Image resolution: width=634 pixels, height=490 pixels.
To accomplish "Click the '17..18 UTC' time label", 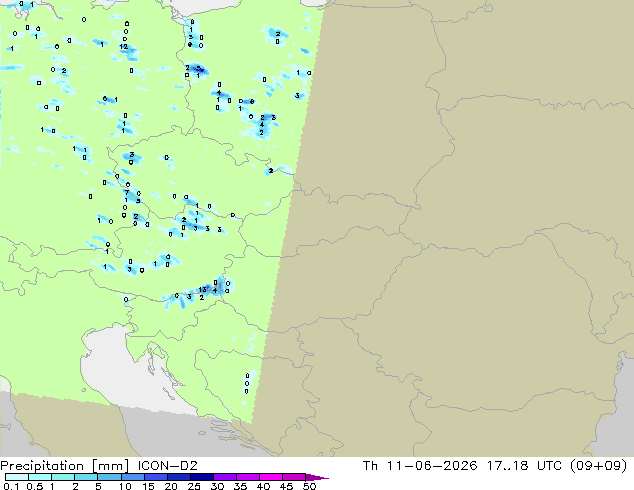I will click(x=524, y=466).
